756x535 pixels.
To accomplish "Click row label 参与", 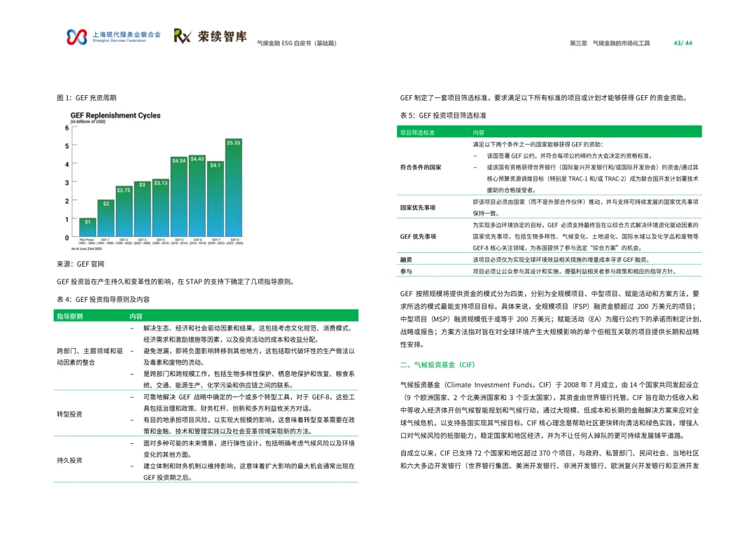I will click(406, 271).
